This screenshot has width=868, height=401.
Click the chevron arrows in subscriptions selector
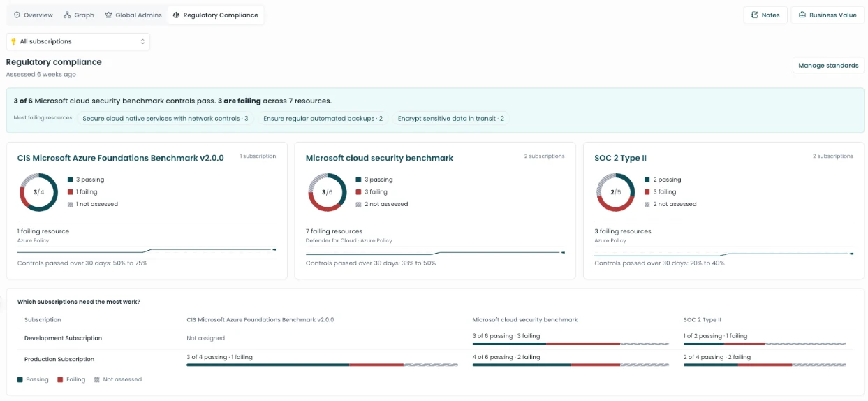coord(142,42)
